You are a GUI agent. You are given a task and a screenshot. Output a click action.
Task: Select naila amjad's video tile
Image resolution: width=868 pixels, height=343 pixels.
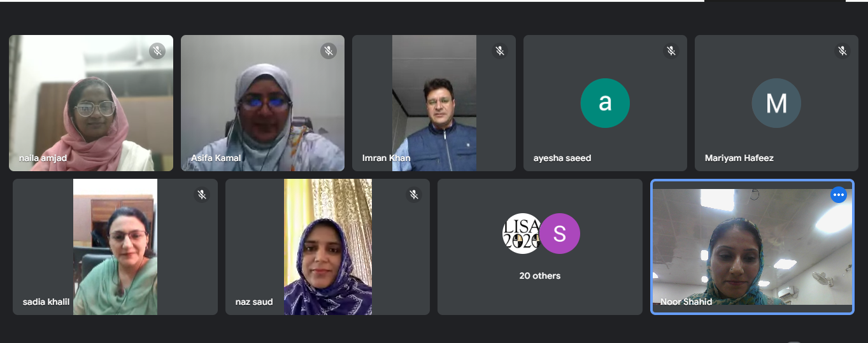[91, 103]
